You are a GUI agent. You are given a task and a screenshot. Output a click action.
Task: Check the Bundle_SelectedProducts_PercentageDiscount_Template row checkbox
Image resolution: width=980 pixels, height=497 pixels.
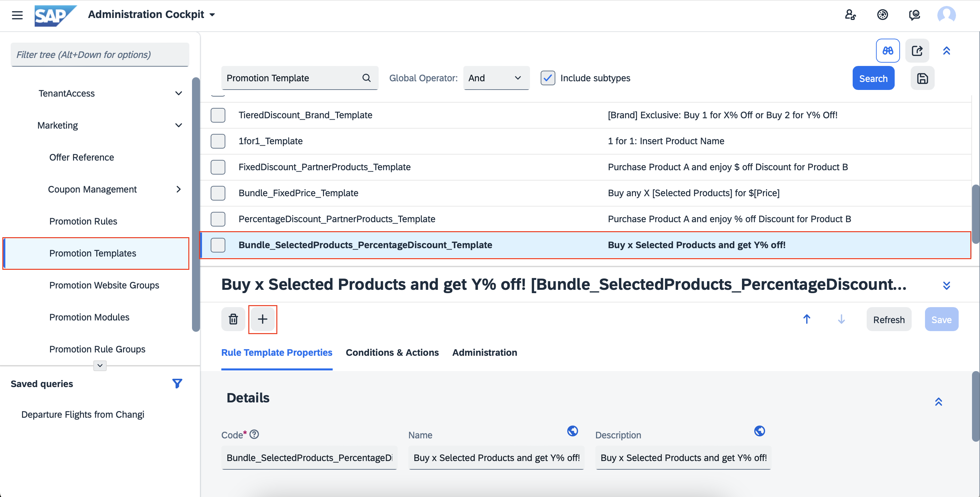(x=218, y=245)
